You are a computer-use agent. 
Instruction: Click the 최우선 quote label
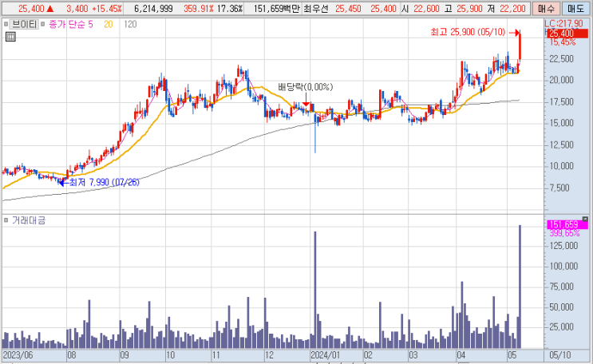point(316,8)
